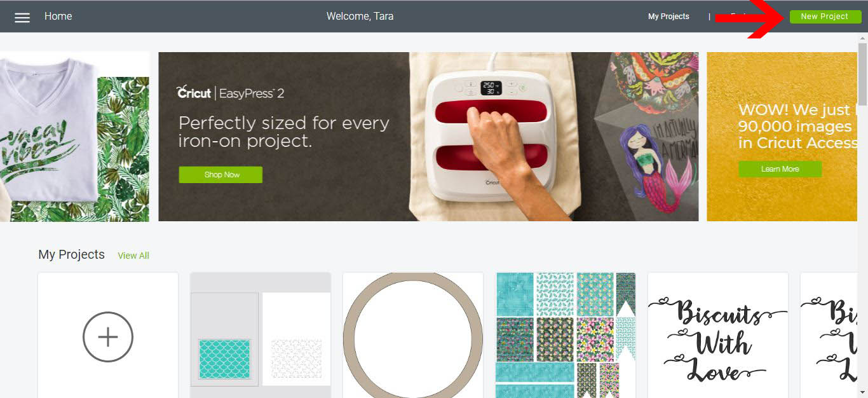Viewport: 868px width, 398px height.
Task: Open the patterned banner collage project
Action: pyautogui.click(x=566, y=336)
